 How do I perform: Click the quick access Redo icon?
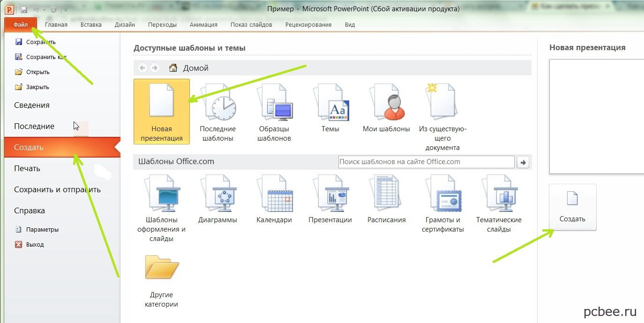[x=53, y=9]
